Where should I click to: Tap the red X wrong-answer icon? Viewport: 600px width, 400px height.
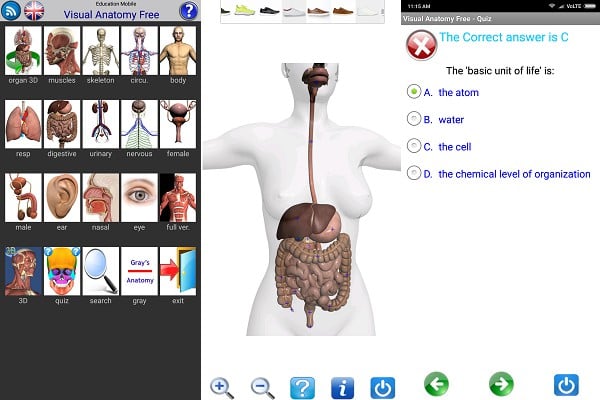421,46
